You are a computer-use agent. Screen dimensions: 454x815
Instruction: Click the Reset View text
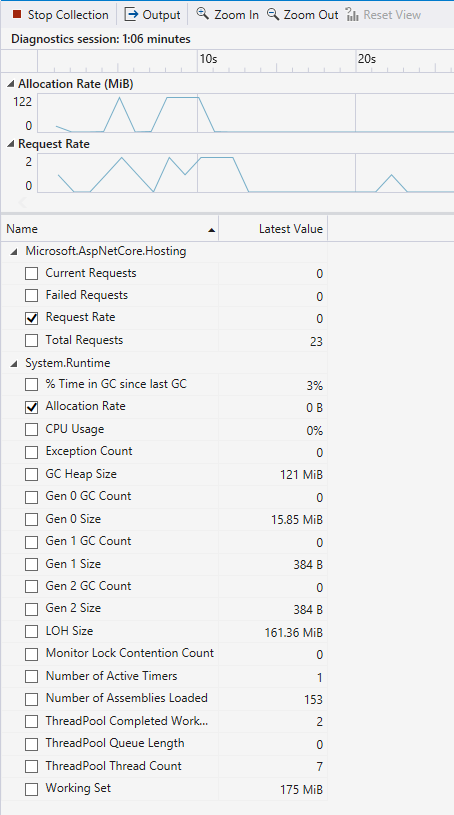tap(392, 15)
